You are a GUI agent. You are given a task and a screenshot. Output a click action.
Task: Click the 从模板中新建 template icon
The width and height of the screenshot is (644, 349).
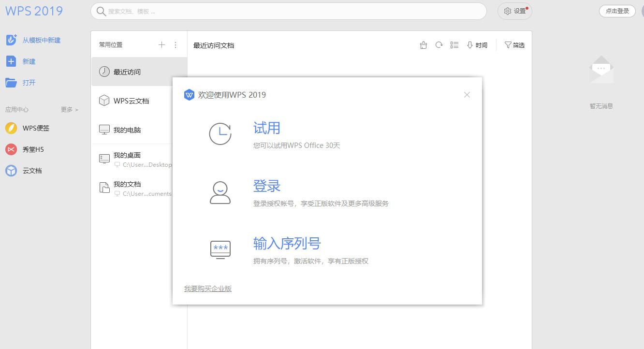coord(11,40)
